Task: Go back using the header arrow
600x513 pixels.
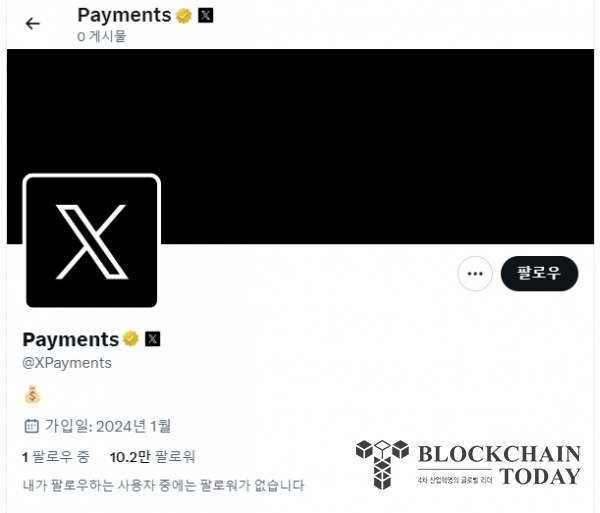Action: (33, 24)
